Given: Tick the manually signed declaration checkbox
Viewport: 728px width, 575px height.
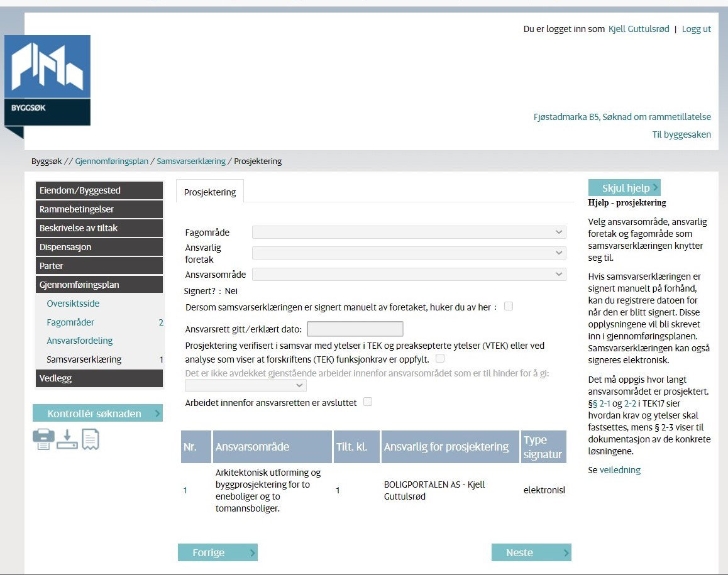Looking at the screenshot, I should point(509,307).
